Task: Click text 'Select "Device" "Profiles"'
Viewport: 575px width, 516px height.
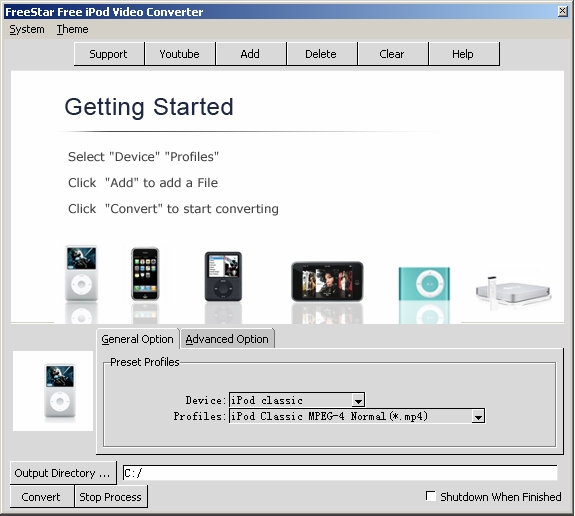Action: point(143,157)
